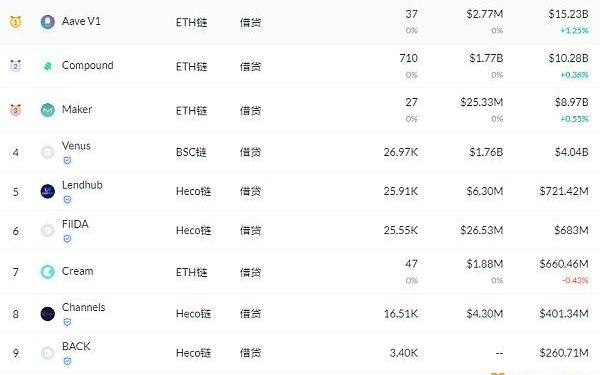Click the Maker teal logo icon

click(47, 110)
